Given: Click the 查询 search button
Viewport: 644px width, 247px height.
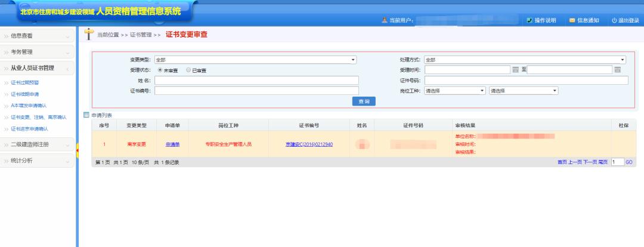Looking at the screenshot, I should point(363,101).
